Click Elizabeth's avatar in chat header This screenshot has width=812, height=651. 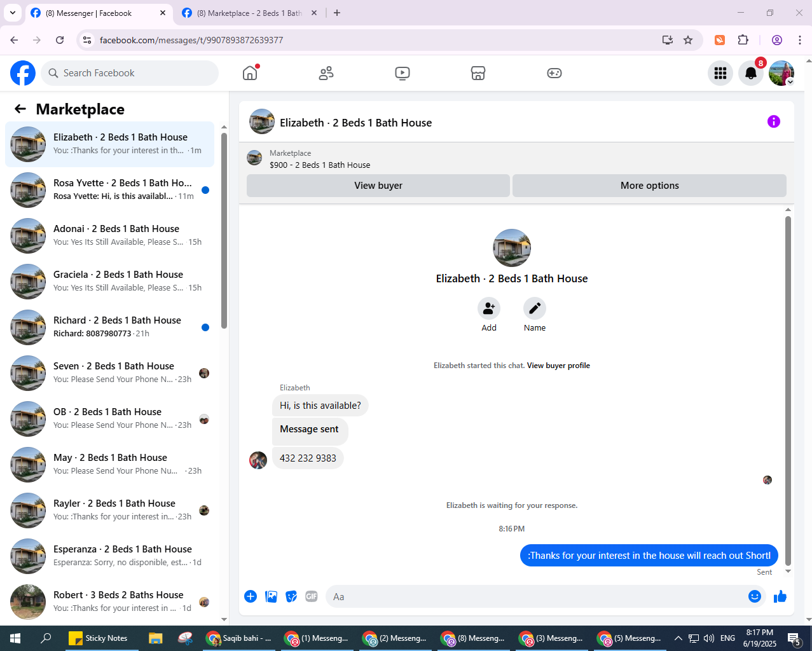click(262, 121)
